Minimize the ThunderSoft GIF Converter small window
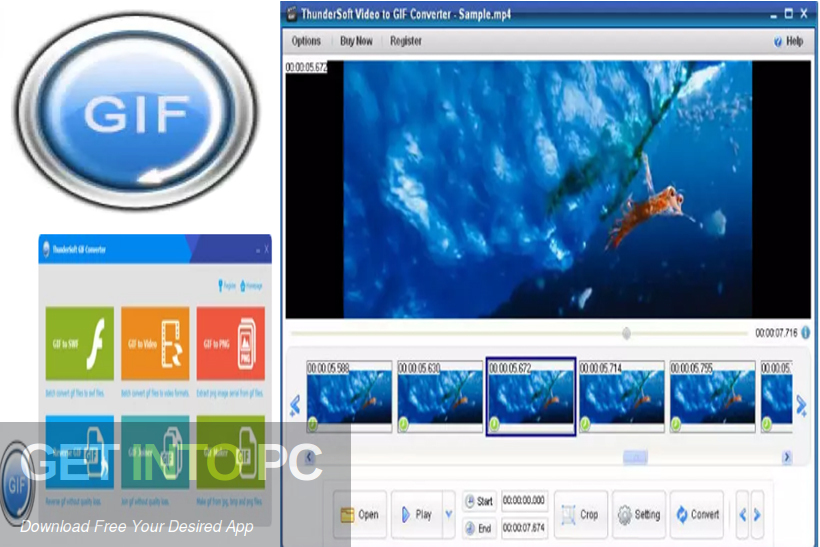 pos(257,250)
